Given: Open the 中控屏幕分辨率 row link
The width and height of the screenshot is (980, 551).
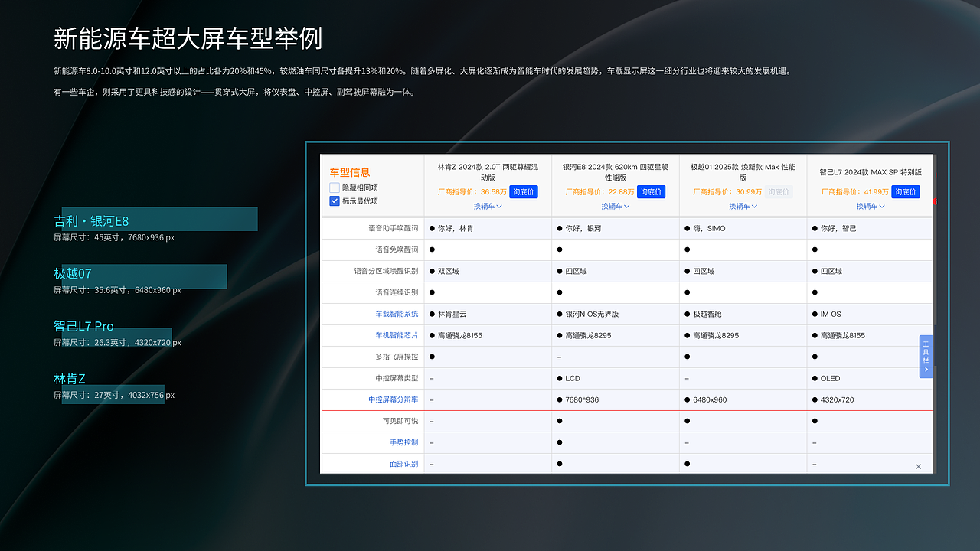Looking at the screenshot, I should (x=394, y=399).
